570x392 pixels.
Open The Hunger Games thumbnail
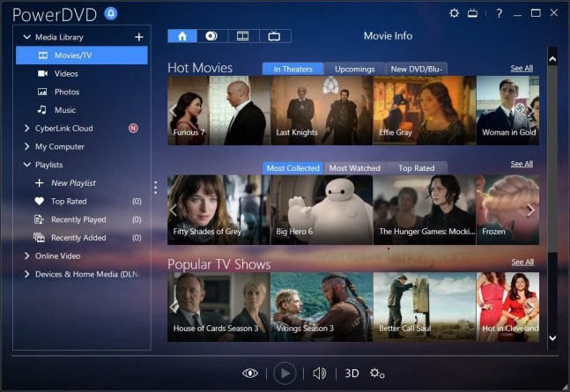click(x=425, y=210)
